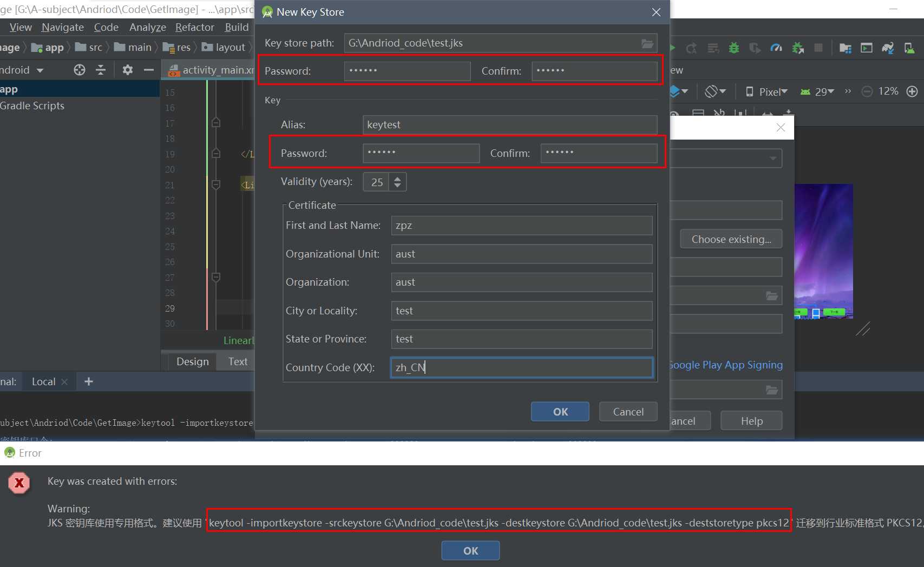The image size is (924, 567).
Task: Select the activity_main.xml editor tab
Action: [211, 70]
